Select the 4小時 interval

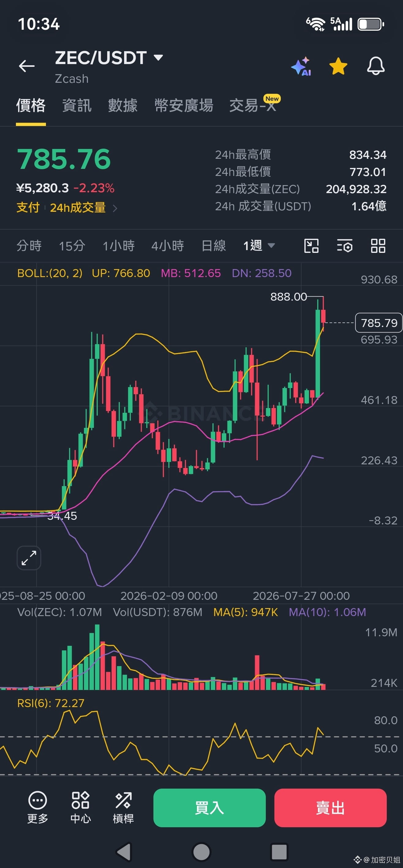tap(168, 246)
